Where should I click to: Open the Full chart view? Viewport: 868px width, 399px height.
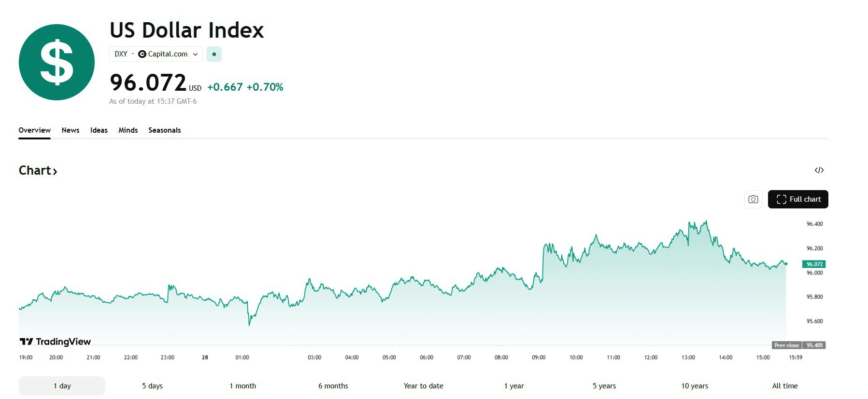[x=798, y=199]
